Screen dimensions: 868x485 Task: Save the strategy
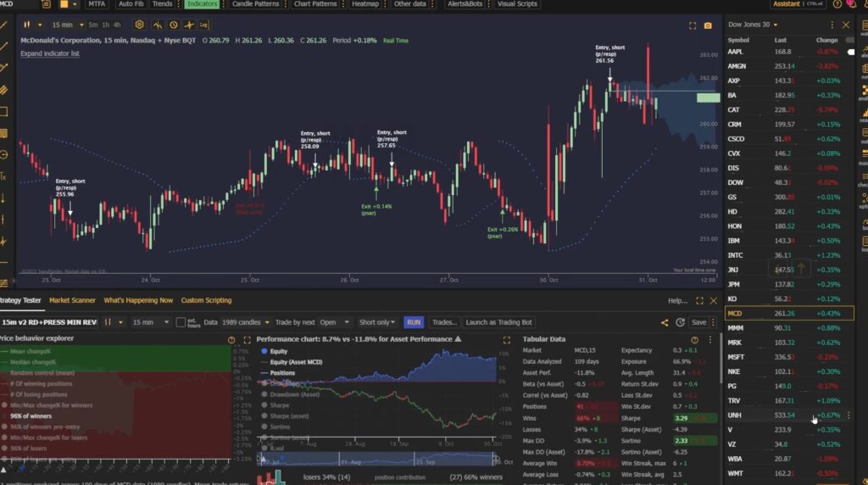pos(698,322)
